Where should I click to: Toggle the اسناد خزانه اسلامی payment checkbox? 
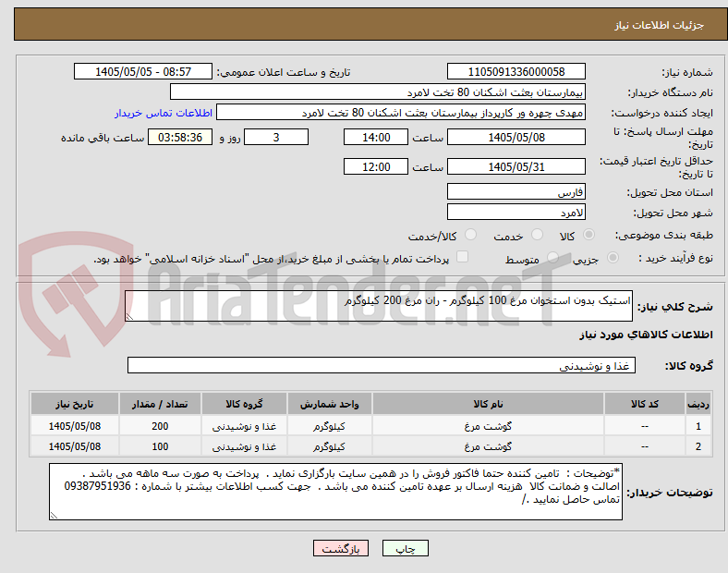coord(463,257)
